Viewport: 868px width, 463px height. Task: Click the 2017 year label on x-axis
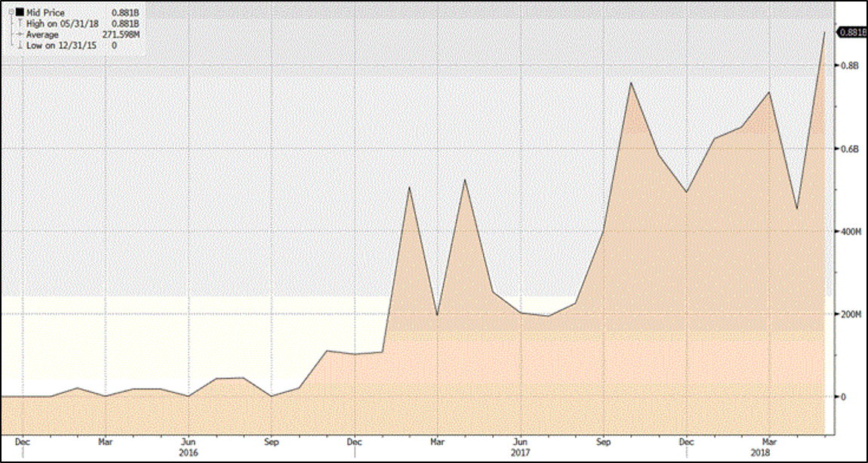(520, 452)
